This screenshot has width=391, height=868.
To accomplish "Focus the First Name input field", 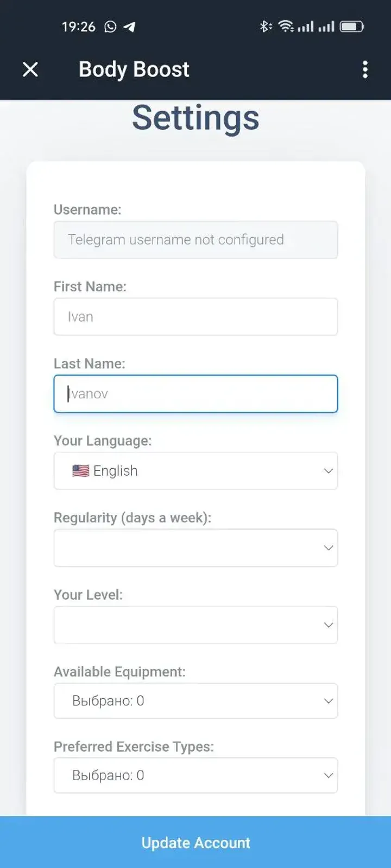I will 195,317.
